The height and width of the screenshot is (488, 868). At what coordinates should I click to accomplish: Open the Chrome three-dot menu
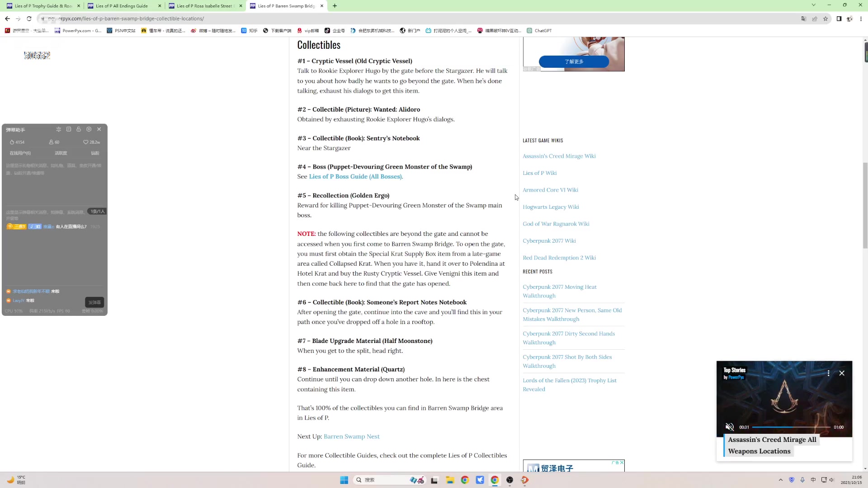[x=861, y=19]
